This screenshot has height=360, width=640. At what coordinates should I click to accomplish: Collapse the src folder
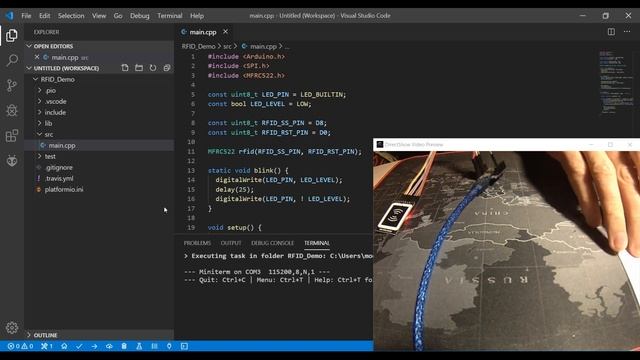[99, 134]
